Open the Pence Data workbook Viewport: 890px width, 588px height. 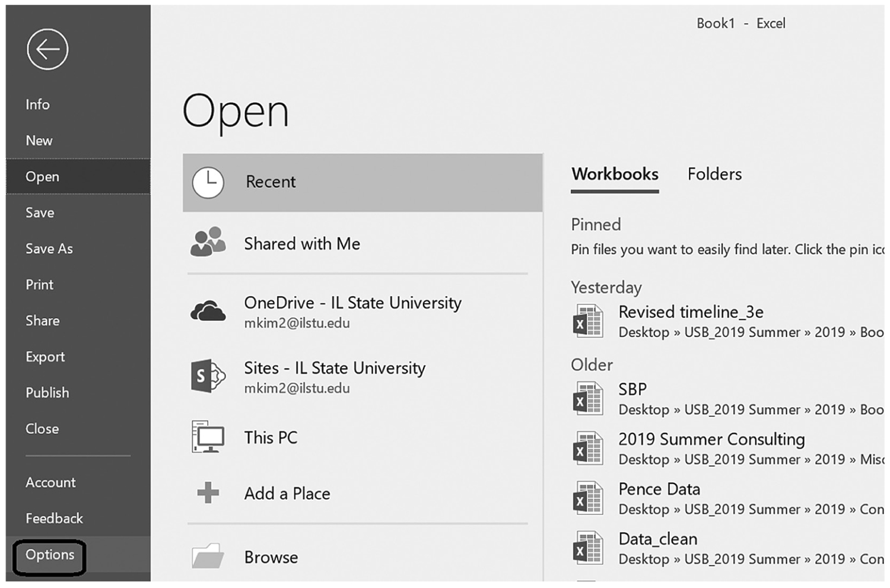coord(727,498)
